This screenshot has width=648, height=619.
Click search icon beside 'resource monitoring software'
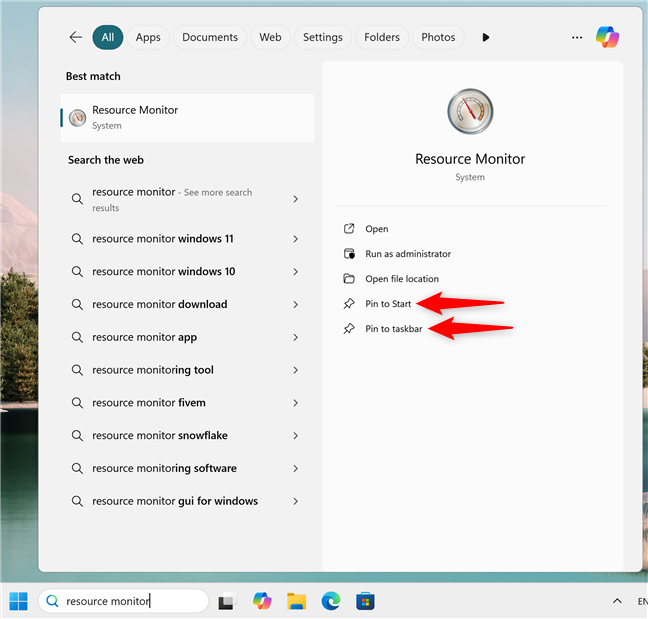tap(77, 468)
